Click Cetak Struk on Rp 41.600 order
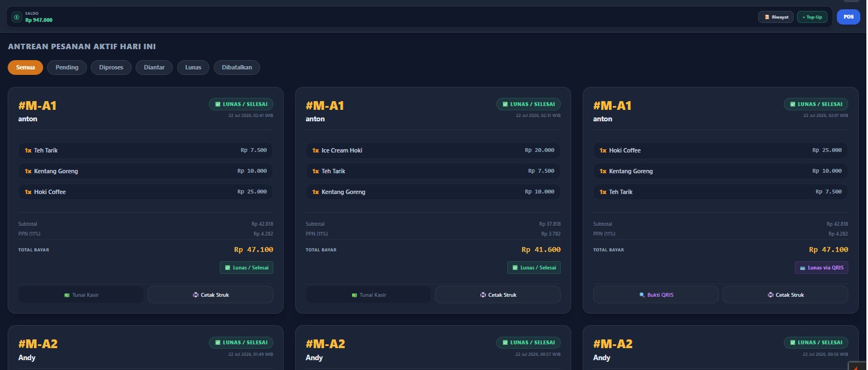868x370 pixels. (498, 295)
